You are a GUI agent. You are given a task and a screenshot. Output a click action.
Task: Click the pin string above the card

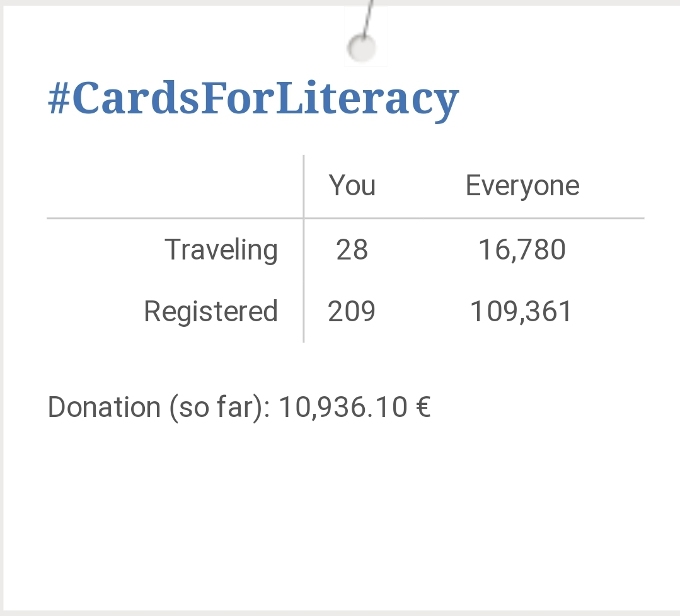click(x=368, y=18)
